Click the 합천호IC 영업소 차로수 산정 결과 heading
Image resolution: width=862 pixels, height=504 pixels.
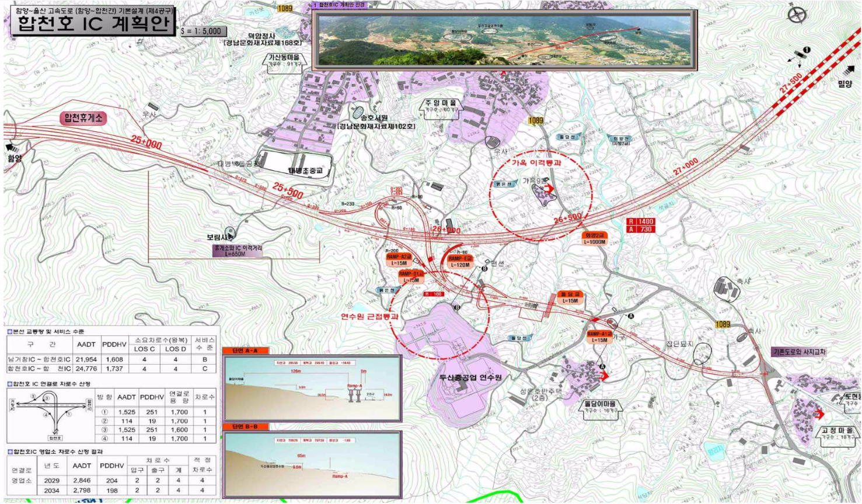tap(55, 452)
